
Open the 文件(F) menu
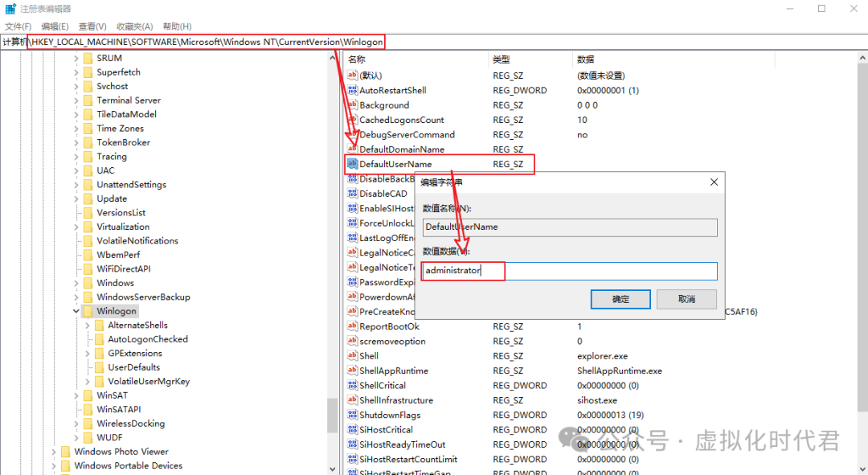(x=18, y=26)
